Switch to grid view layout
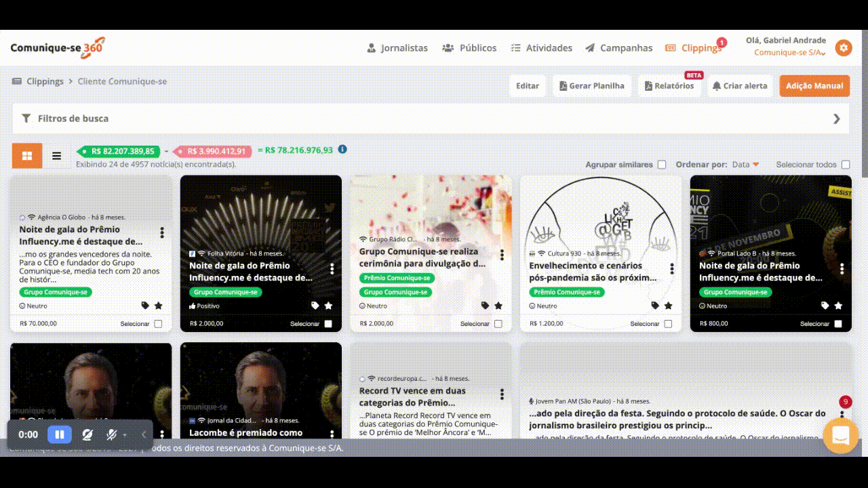The height and width of the screenshot is (488, 868). click(27, 156)
